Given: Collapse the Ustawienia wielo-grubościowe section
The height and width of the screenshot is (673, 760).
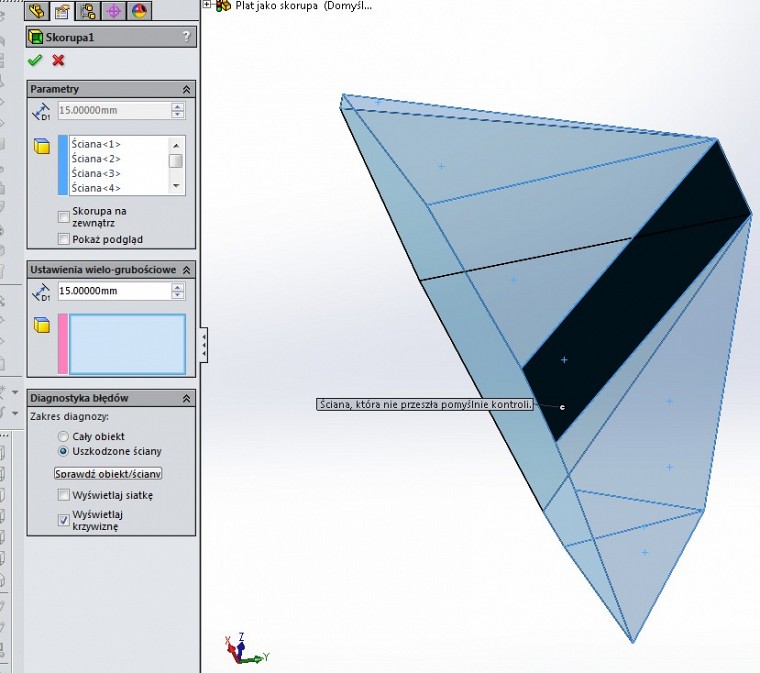Looking at the screenshot, I should coord(186,269).
